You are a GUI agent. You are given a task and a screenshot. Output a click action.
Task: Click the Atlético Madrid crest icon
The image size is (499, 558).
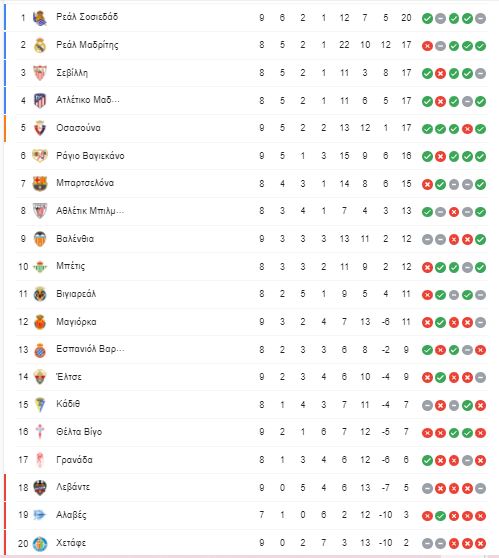pyautogui.click(x=40, y=101)
